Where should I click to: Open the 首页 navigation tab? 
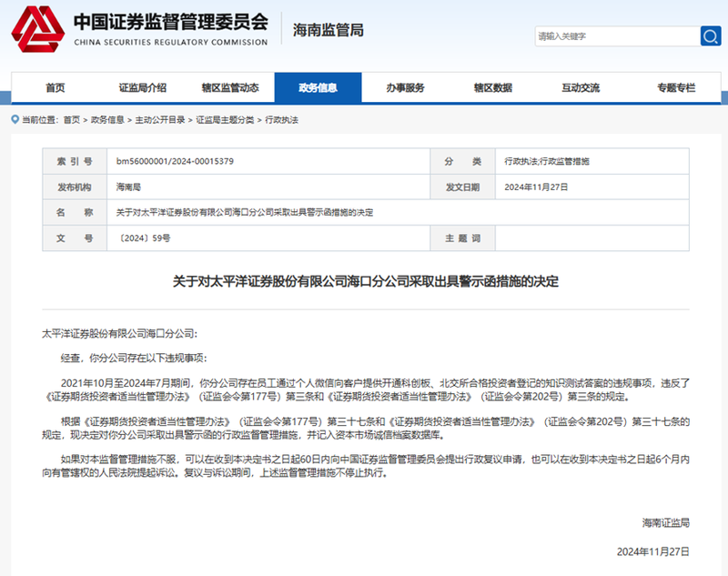coord(56,87)
